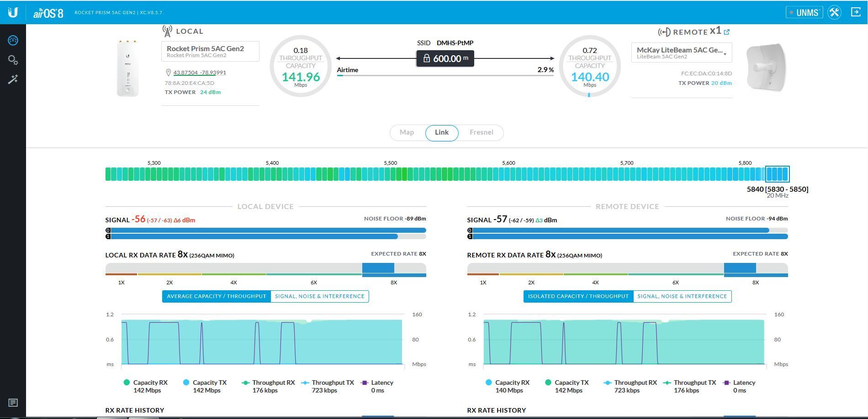Click the 5840 [5830 - 5850] frequency label
This screenshot has height=419, width=868.
[x=778, y=189]
